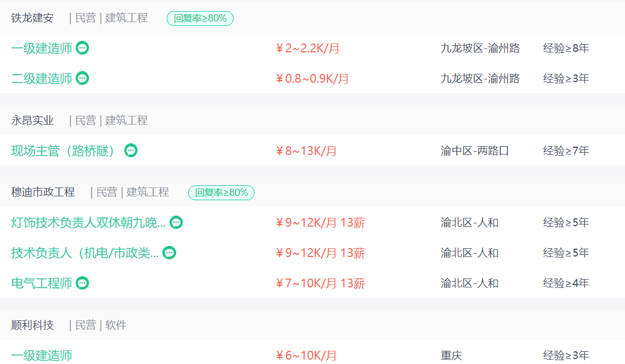Screen dimensions: 625x364
Task: View company page for 穆迪市政工程
Action: tap(43, 192)
